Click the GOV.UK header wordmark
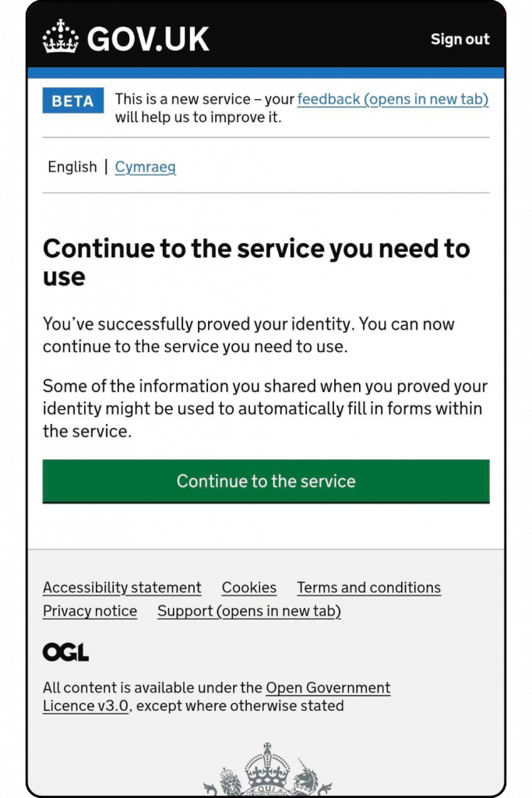Image resolution: width=532 pixels, height=798 pixels. click(x=148, y=39)
